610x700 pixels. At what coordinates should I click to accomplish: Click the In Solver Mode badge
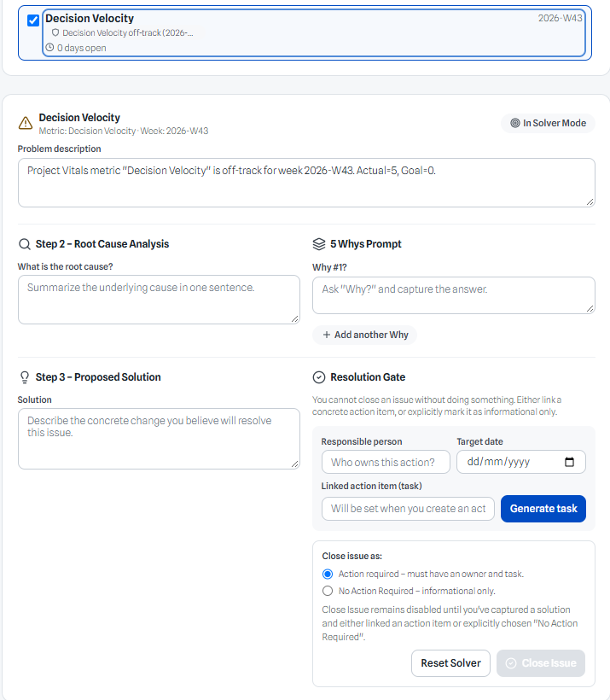pyautogui.click(x=548, y=123)
